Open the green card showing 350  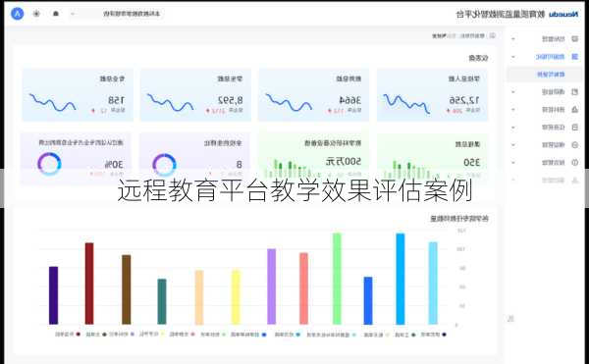click(x=432, y=159)
